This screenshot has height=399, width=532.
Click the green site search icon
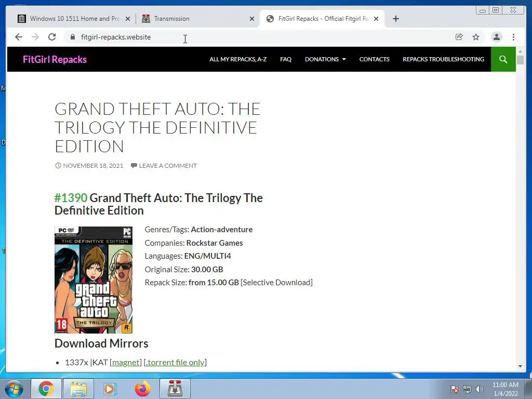(503, 59)
